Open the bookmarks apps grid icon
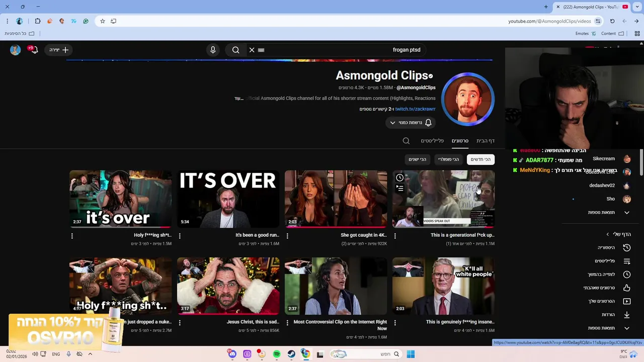Viewport: 644px width, 362px height. [x=637, y=34]
